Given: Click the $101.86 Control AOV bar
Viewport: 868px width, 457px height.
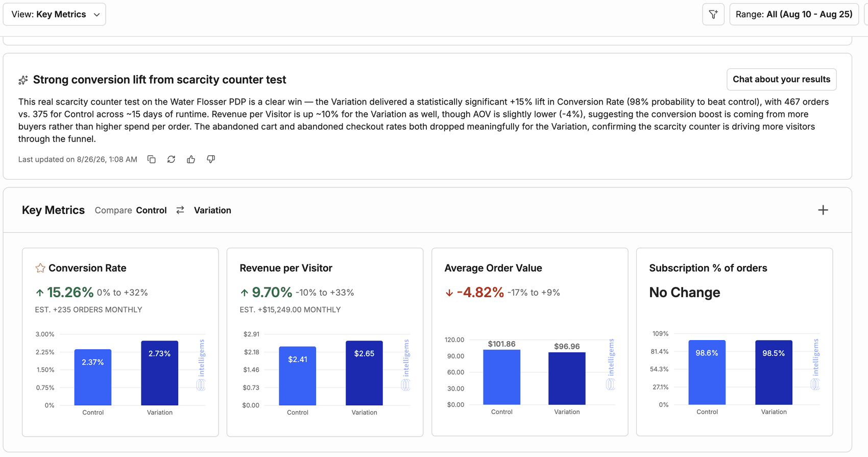Looking at the screenshot, I should click(x=502, y=377).
